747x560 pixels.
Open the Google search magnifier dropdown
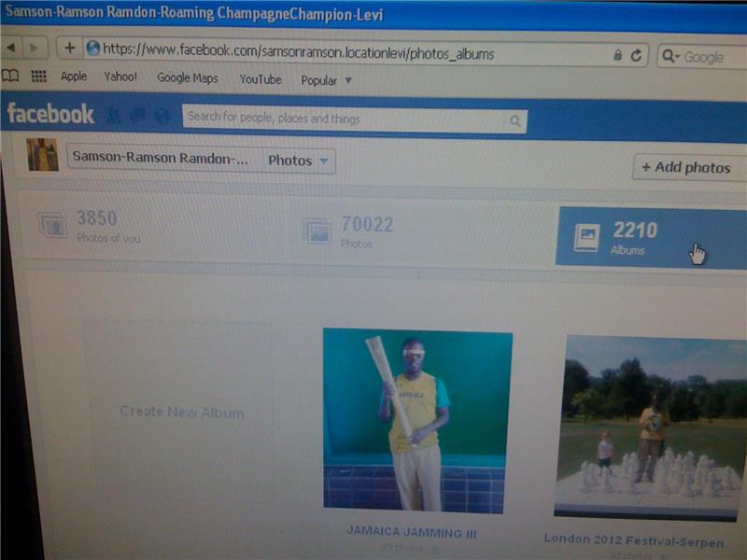point(670,56)
